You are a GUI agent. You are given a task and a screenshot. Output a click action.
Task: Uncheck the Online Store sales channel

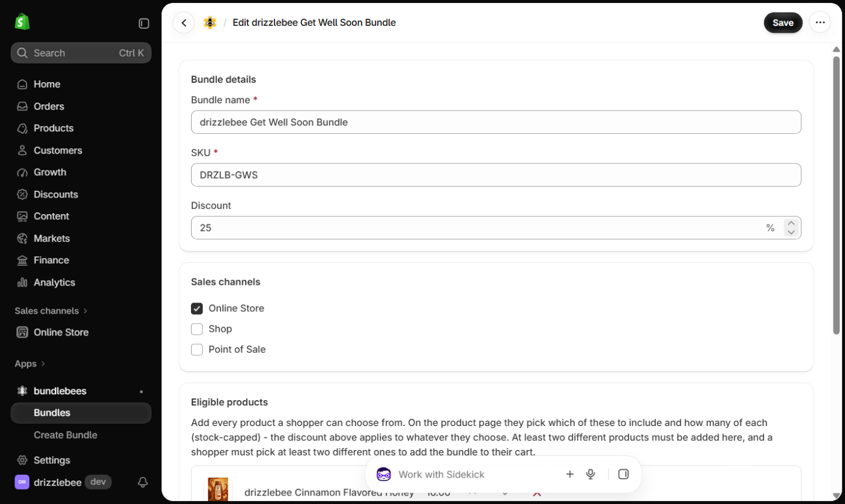click(197, 308)
